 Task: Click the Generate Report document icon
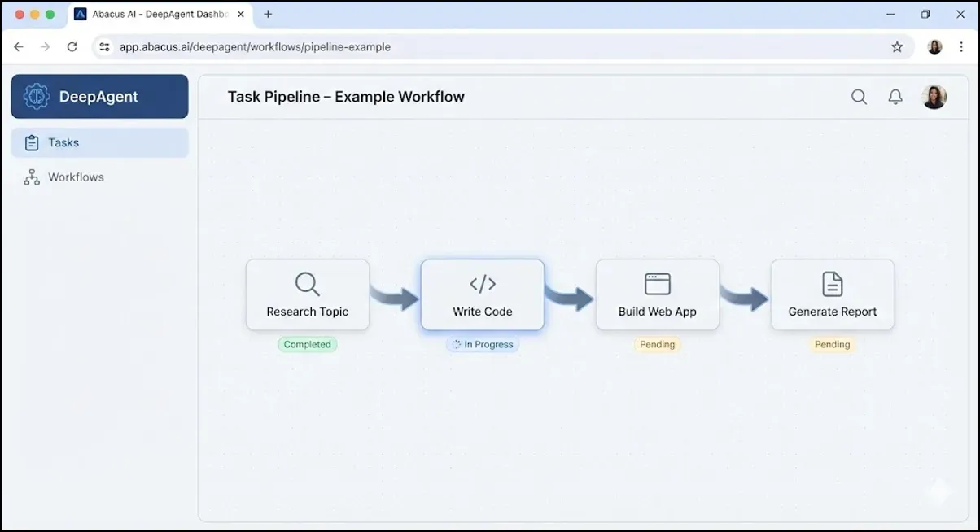pos(832,284)
